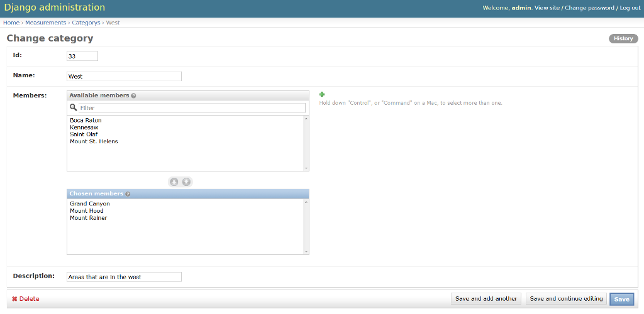Open the History page

tap(623, 38)
